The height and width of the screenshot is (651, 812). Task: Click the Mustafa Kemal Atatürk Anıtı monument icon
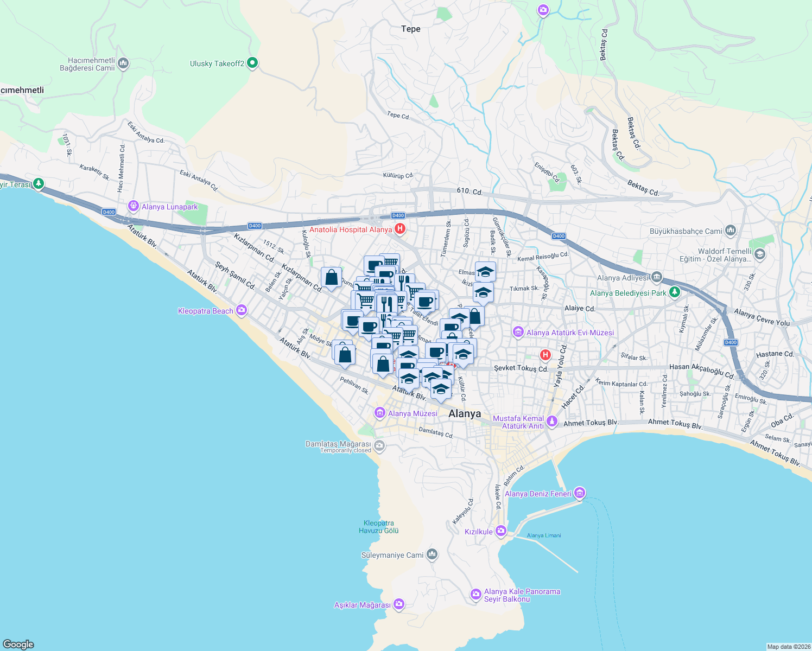click(x=552, y=422)
